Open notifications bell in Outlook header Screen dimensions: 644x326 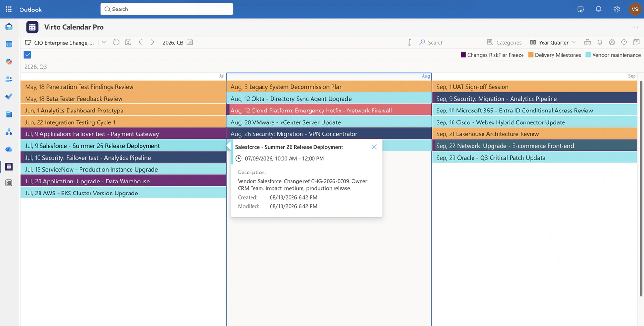(x=599, y=9)
